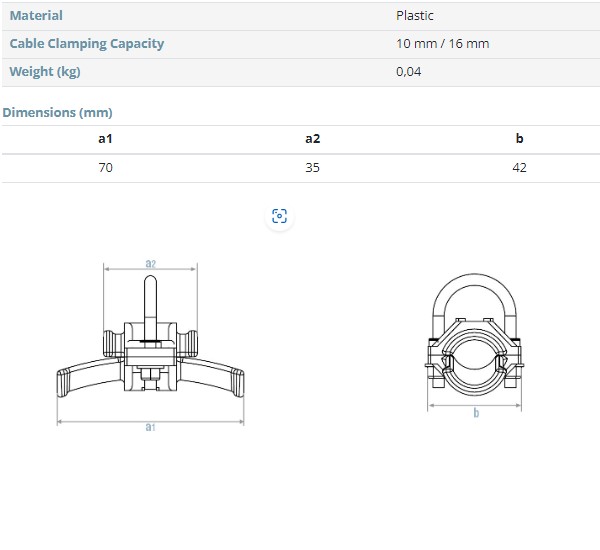Click the Dimensions (mm) heading
The image size is (600, 550).
point(57,112)
